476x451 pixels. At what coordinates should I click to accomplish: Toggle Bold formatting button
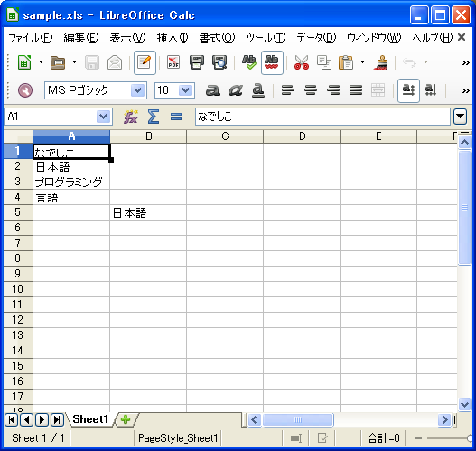click(213, 90)
